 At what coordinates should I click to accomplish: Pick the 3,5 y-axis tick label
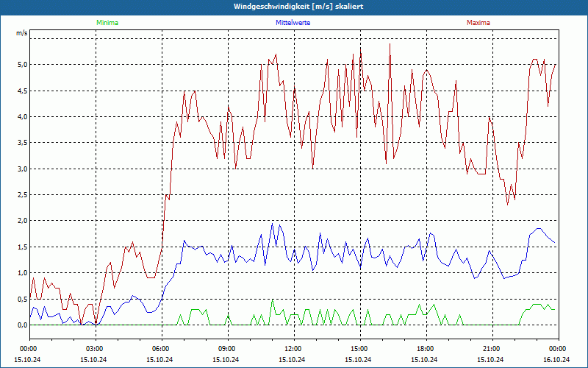[x=23, y=143]
